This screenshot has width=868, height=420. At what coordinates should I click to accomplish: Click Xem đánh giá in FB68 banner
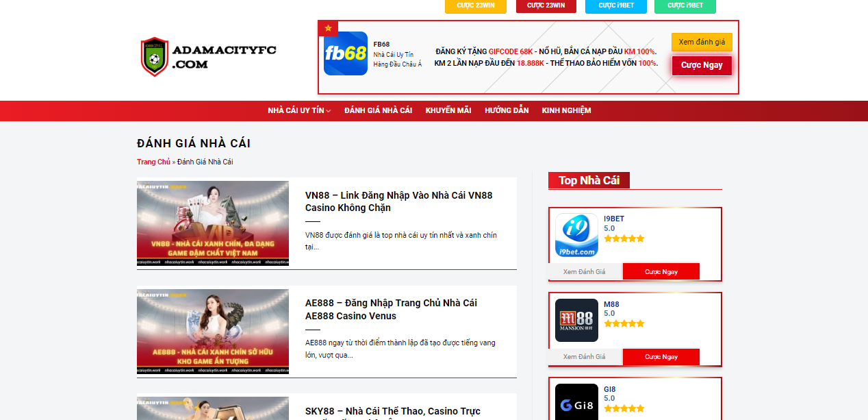pos(702,42)
